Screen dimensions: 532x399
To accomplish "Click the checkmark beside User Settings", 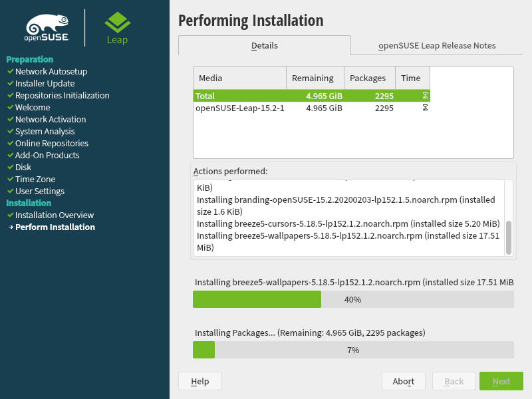I will coord(11,191).
